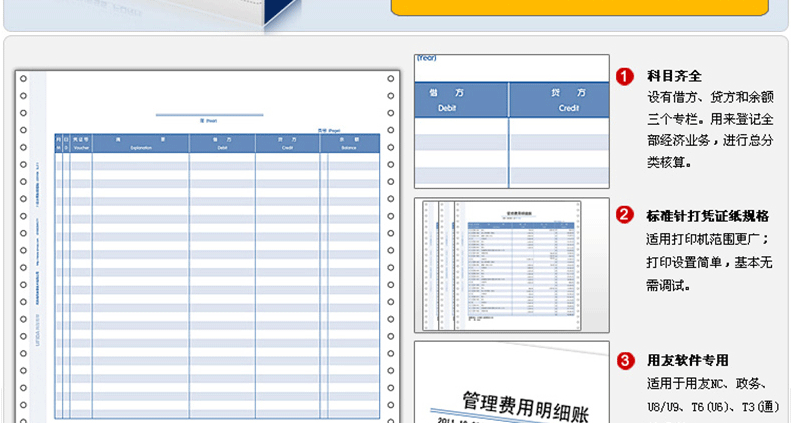Click 借方 Debit in close-up thumbnail

point(447,100)
